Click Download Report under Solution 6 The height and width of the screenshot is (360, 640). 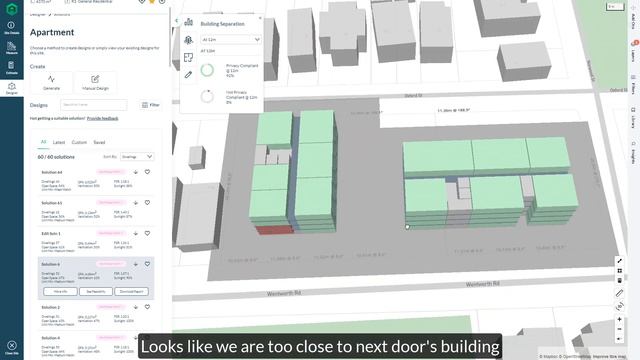[131, 291]
